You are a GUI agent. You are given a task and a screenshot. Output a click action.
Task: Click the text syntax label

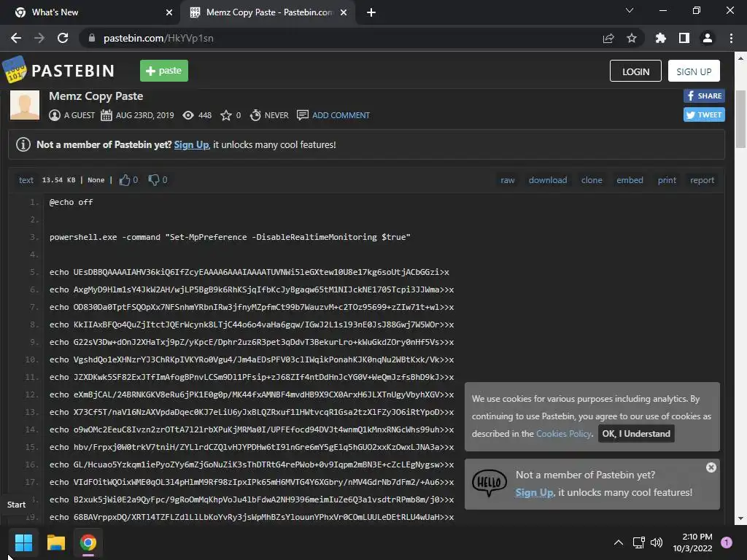click(26, 180)
